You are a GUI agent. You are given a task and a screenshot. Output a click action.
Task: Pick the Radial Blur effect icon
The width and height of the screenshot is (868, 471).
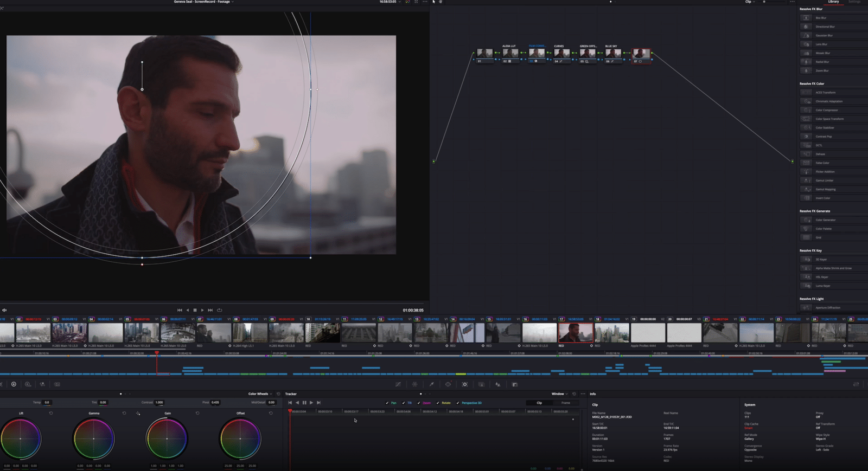click(806, 62)
